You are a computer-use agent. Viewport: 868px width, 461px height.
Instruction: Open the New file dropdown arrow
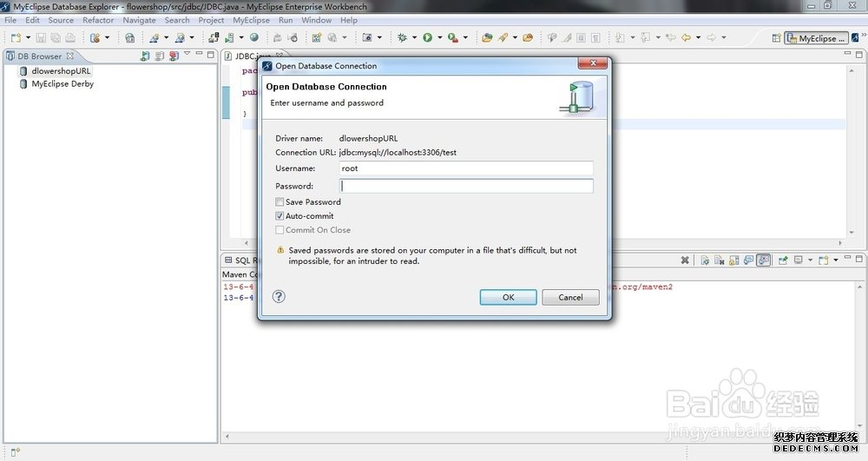28,38
